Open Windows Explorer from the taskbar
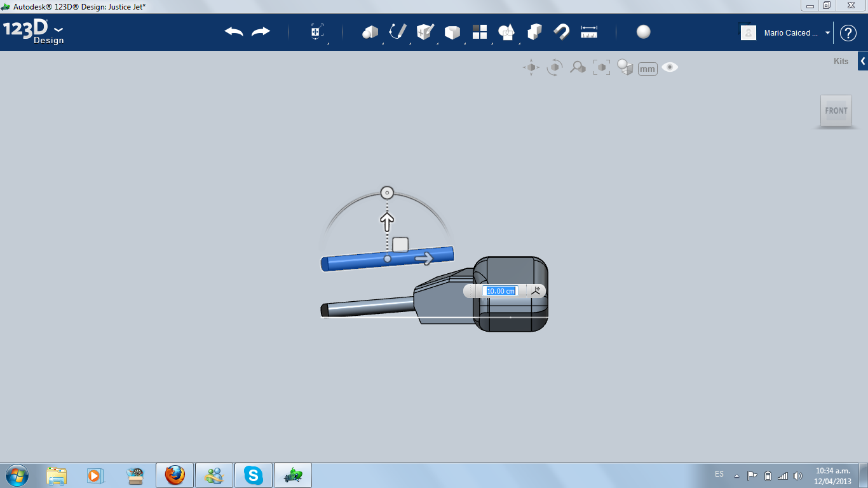This screenshot has height=488, width=868. click(57, 475)
